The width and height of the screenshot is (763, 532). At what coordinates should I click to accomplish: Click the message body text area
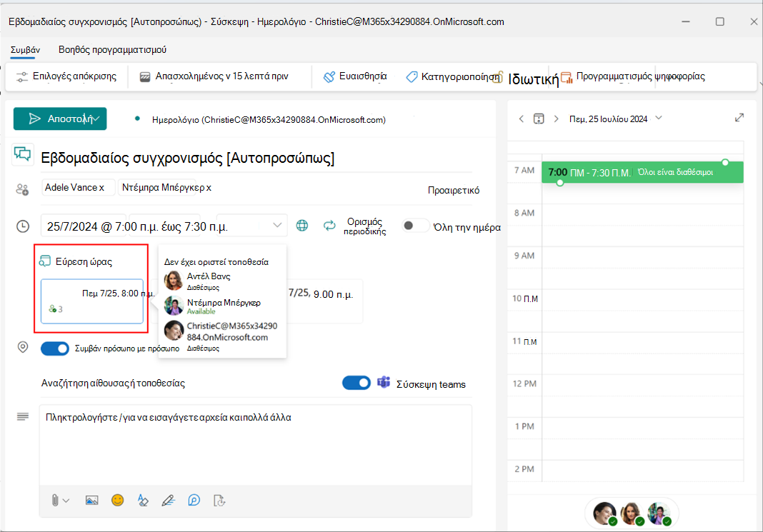coord(256,445)
